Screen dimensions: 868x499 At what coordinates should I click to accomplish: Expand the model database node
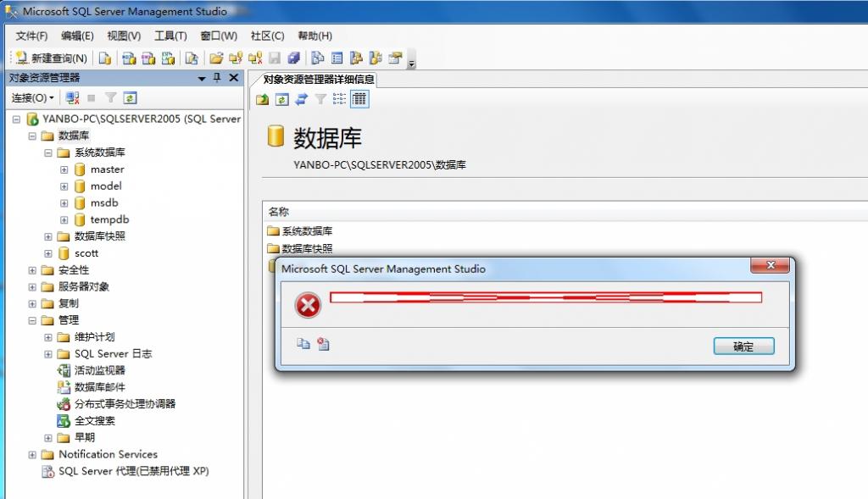[x=64, y=186]
